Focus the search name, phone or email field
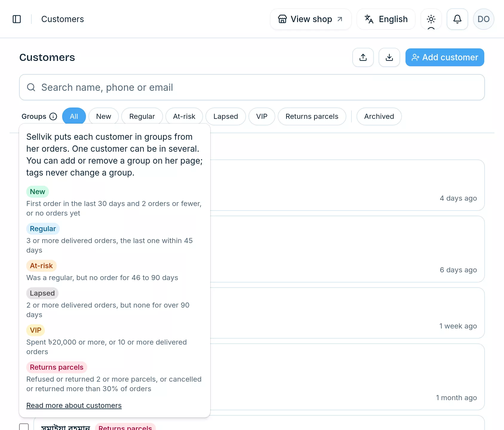 (x=252, y=87)
